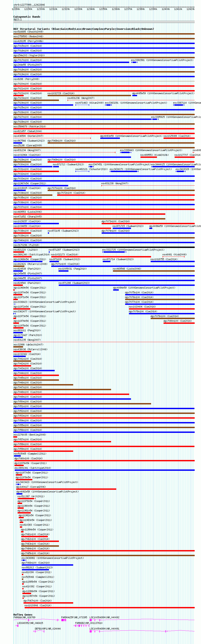Select the 'RefSeq Genes' track title
Image resolution: width=201 pixels, height=644 pixels.
tap(23, 615)
